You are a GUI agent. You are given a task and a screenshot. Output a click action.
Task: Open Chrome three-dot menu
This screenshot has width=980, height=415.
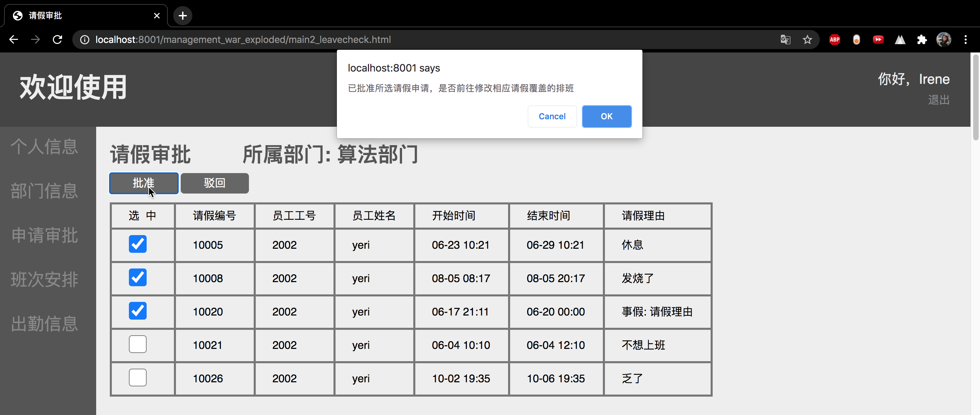[x=966, y=40]
